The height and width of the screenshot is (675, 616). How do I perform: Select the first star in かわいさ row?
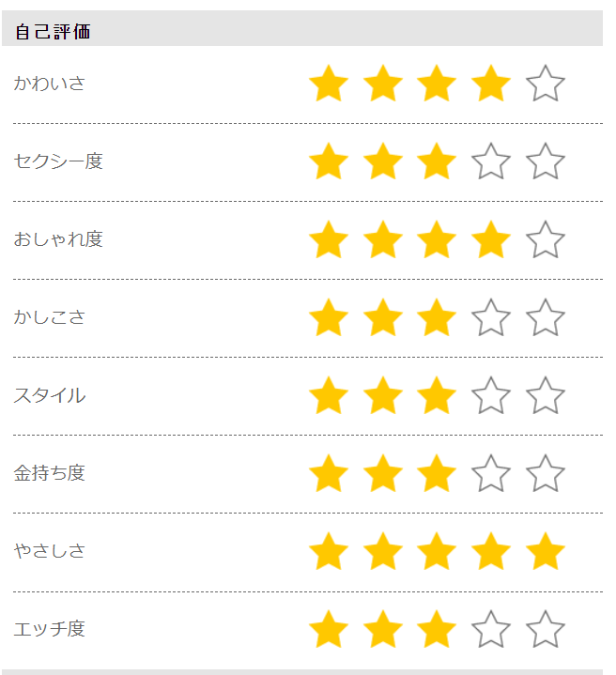point(329,84)
